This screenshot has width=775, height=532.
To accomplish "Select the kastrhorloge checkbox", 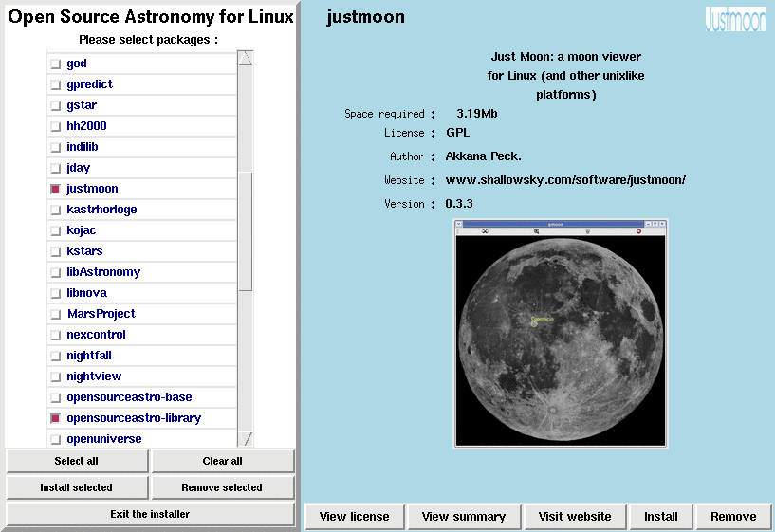I will (55, 210).
